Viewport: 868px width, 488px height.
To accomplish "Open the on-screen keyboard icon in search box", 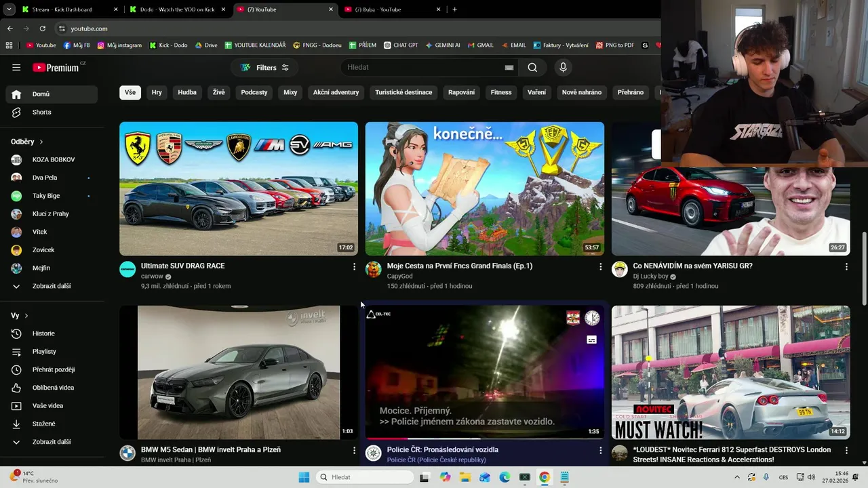I will click(x=509, y=67).
